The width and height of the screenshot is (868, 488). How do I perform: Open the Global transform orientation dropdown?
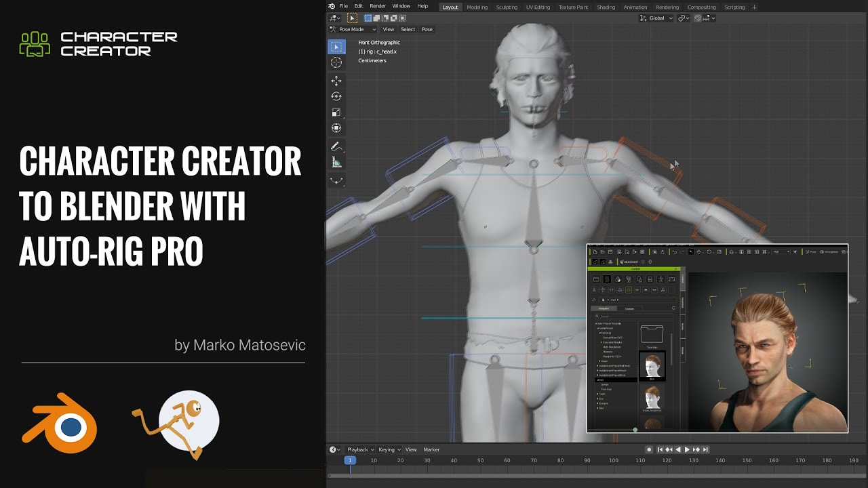(656, 18)
